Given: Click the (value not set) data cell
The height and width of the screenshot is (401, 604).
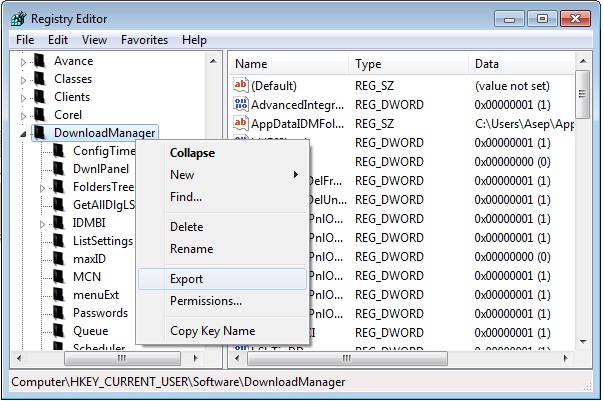Looking at the screenshot, I should click(x=512, y=86).
